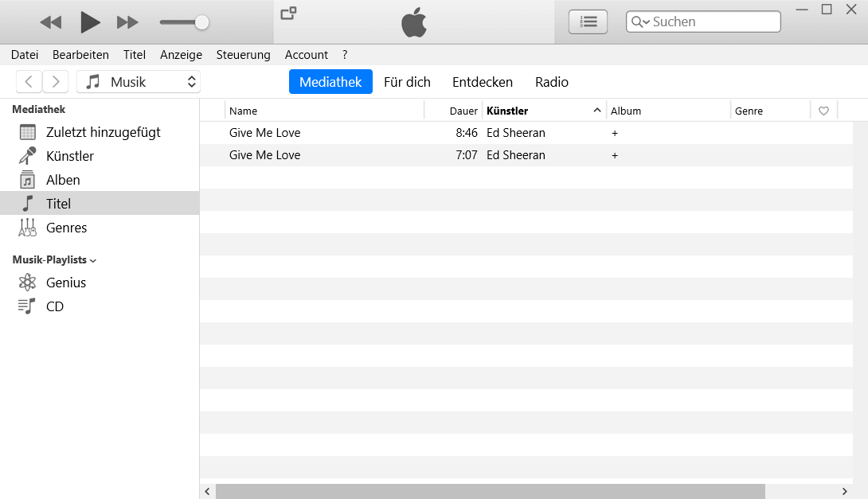
Task: Open the Bearbeiten menu
Action: (x=80, y=55)
